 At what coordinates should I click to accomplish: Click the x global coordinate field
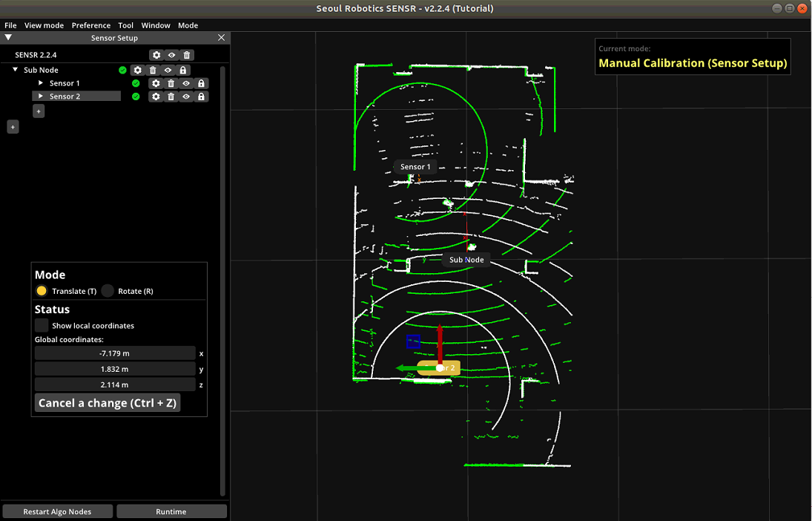pyautogui.click(x=115, y=353)
